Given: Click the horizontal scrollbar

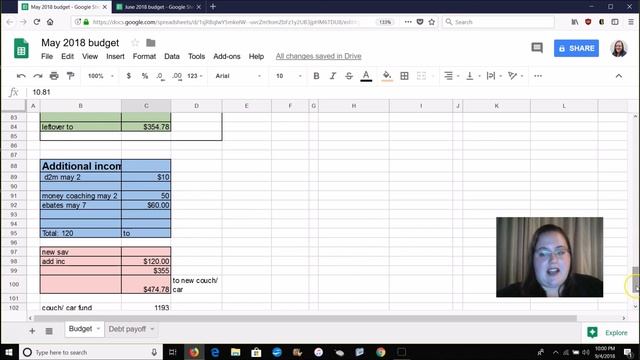Looking at the screenshot, I should click(305, 318).
